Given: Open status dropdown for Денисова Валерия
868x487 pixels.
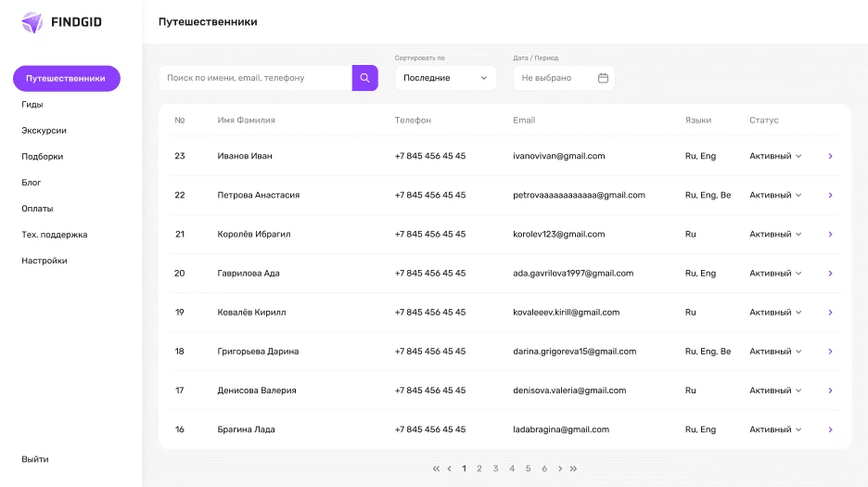Looking at the screenshot, I should [775, 391].
